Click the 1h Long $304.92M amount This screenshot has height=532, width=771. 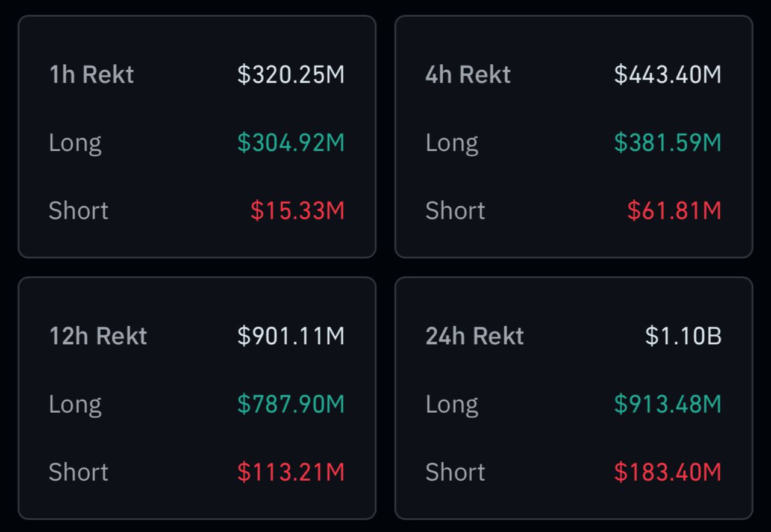[291, 143]
